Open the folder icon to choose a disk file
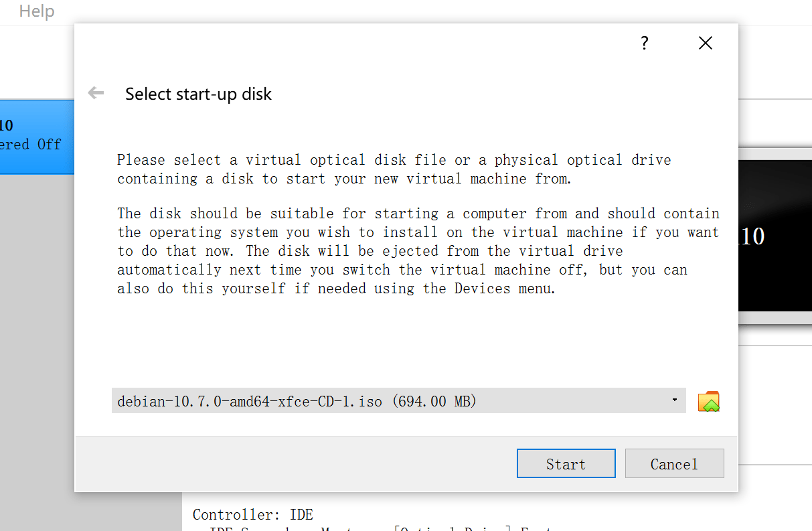This screenshot has height=531, width=812. 708,401
